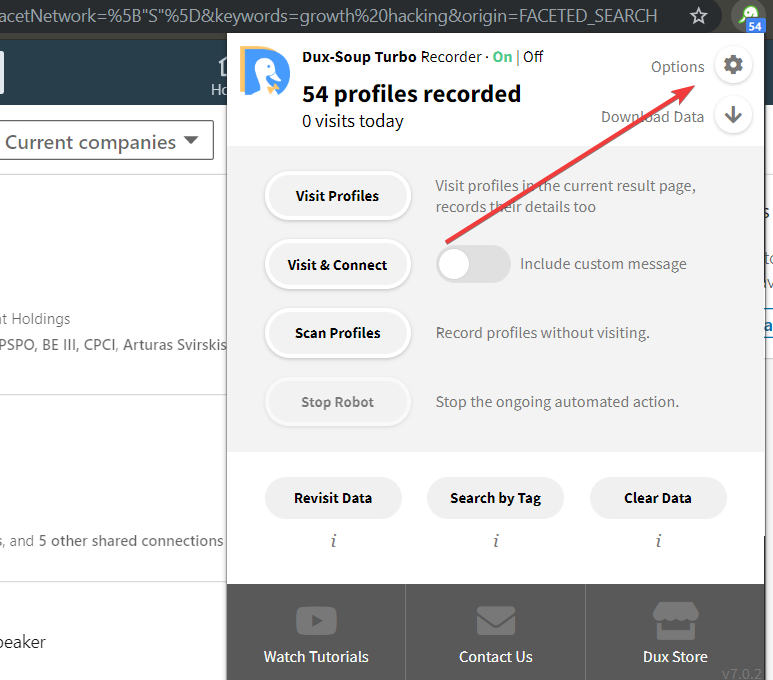Bookmark page with the star icon

(x=698, y=16)
